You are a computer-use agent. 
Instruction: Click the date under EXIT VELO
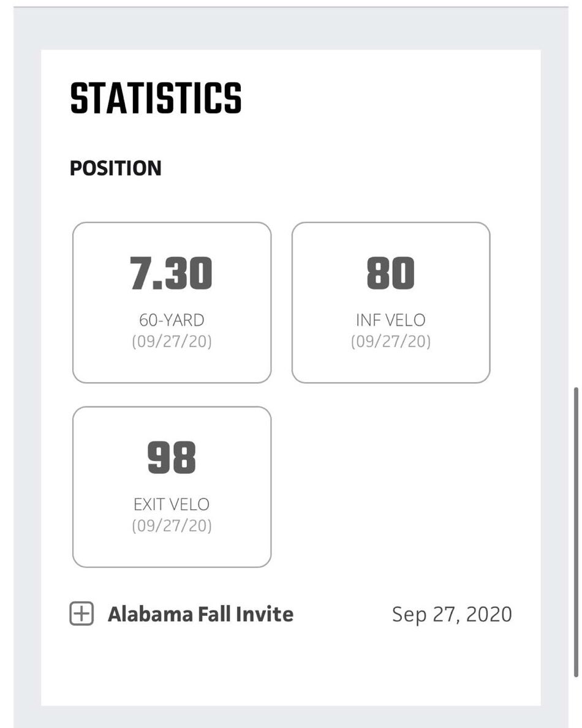click(172, 525)
